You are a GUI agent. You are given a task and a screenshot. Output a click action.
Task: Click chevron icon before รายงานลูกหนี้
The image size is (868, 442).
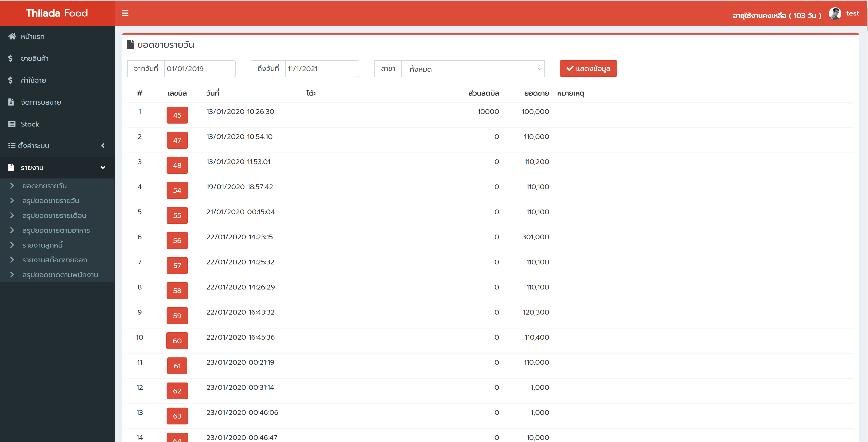[12, 245]
